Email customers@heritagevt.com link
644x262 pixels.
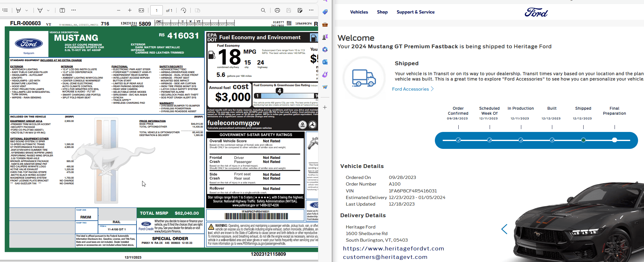point(385,257)
